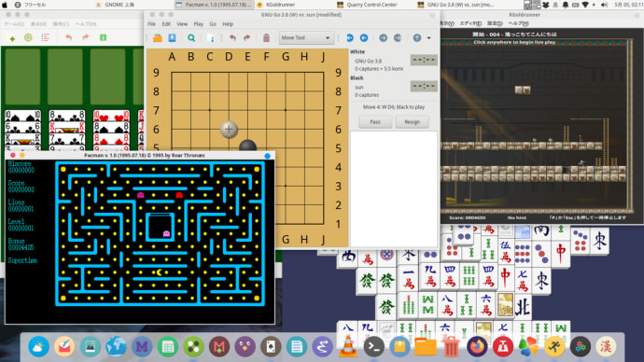
Task: Open Firefox from the dock
Action: (477, 347)
